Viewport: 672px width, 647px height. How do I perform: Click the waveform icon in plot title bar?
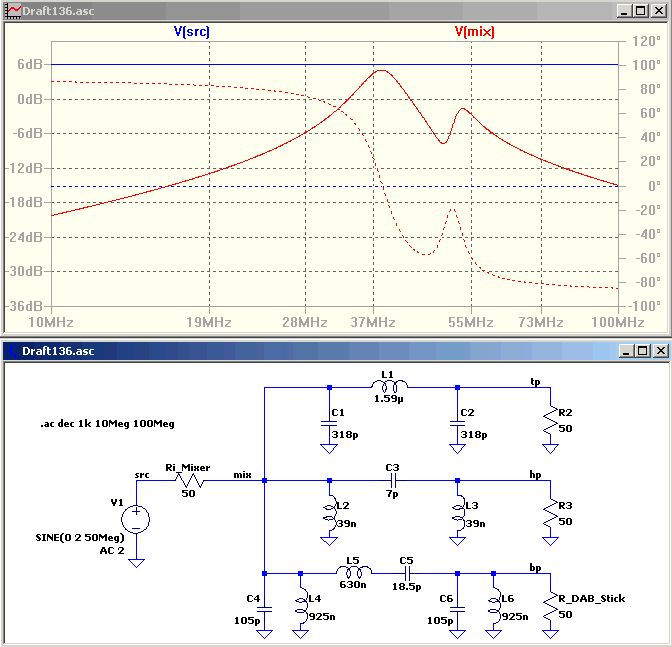pos(13,11)
